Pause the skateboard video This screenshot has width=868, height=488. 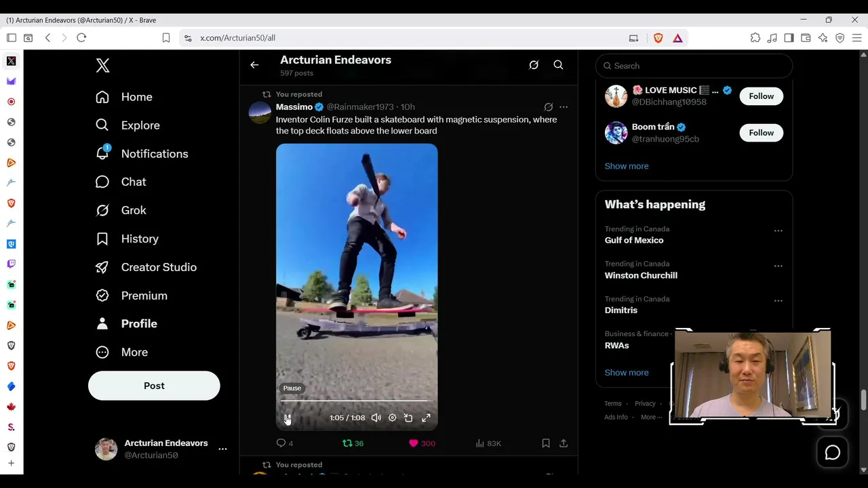pos(288,418)
